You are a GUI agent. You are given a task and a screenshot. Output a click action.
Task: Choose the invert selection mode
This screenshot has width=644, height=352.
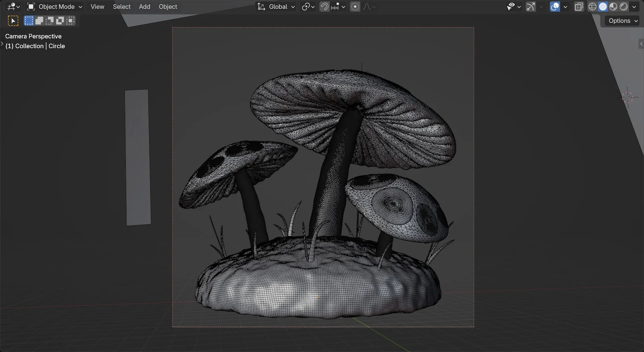click(60, 21)
